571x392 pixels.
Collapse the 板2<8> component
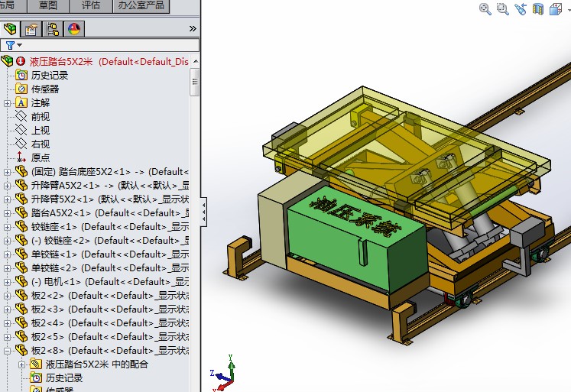click(7, 351)
